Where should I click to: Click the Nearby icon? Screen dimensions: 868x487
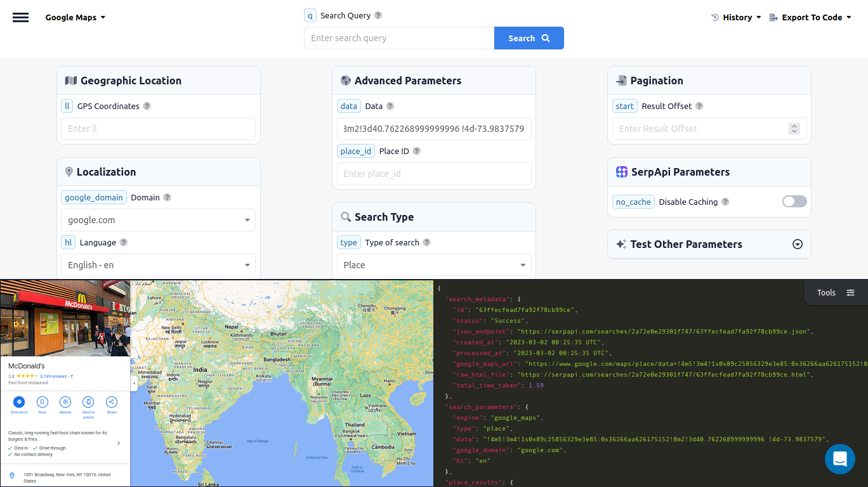65,401
